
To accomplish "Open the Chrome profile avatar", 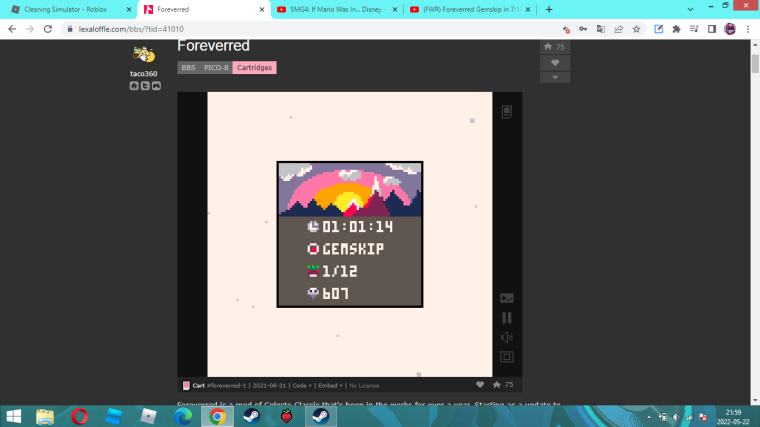I will coord(730,29).
